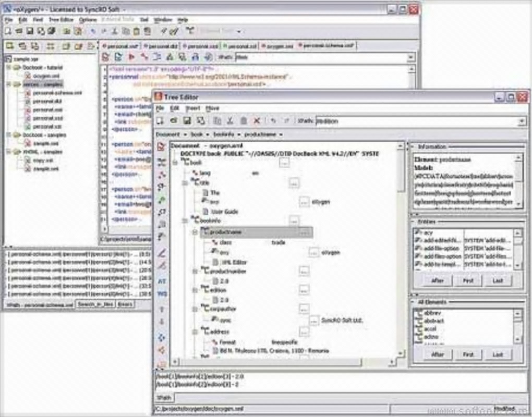Click AT icon in Tree Editor side toolbar

click(162, 281)
